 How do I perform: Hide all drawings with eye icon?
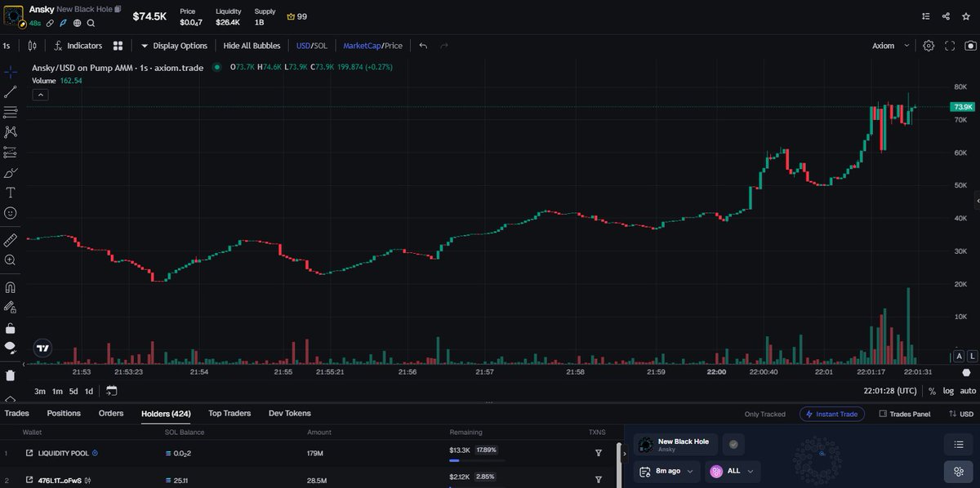coord(11,348)
